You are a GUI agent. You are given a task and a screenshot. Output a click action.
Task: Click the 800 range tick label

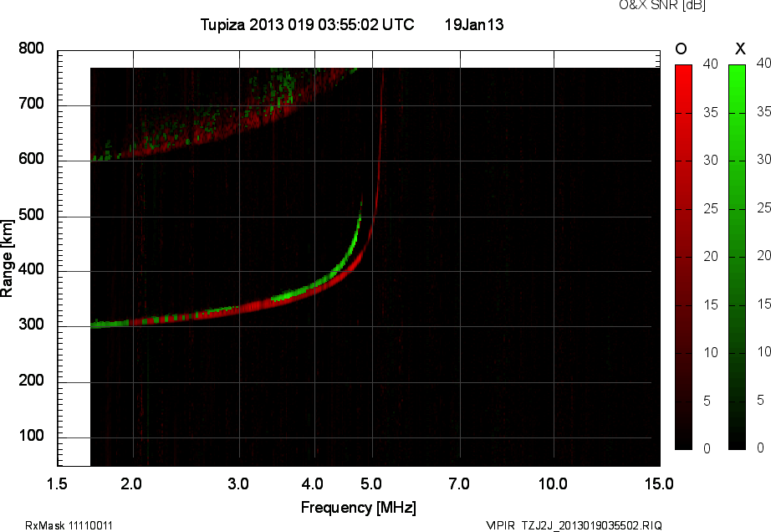[x=31, y=49]
